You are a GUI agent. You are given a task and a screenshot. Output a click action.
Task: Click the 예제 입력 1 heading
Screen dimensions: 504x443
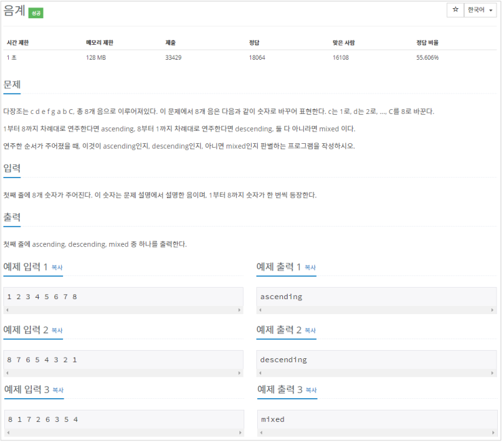coord(26,268)
